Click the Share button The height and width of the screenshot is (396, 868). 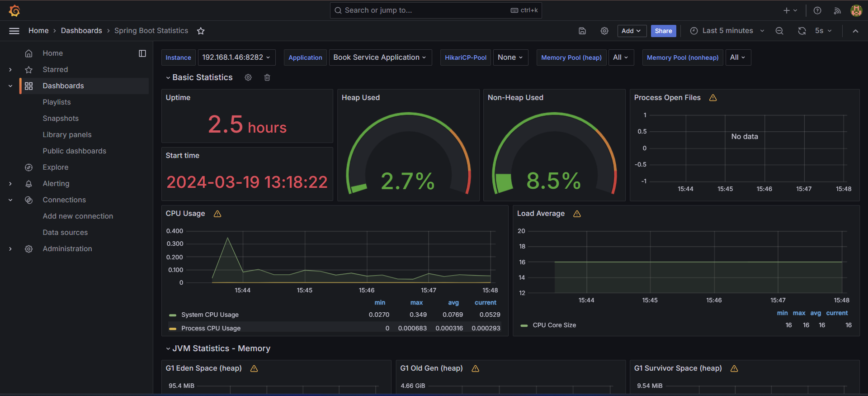(x=663, y=31)
